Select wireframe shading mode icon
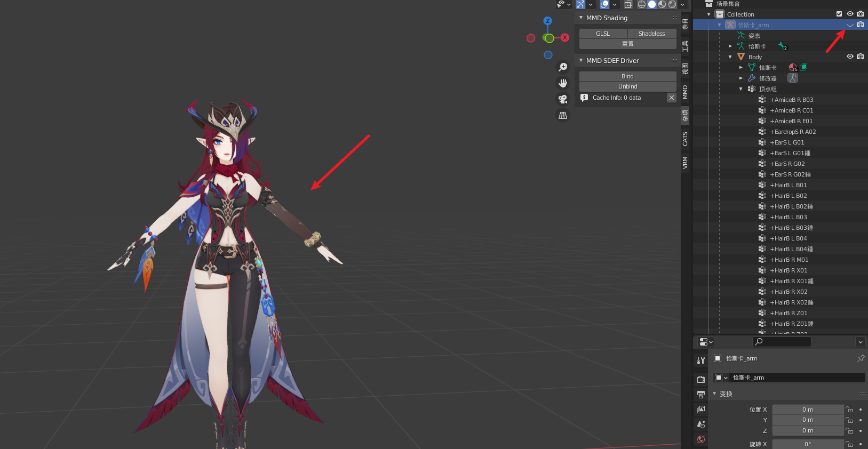868x449 pixels. click(642, 4)
